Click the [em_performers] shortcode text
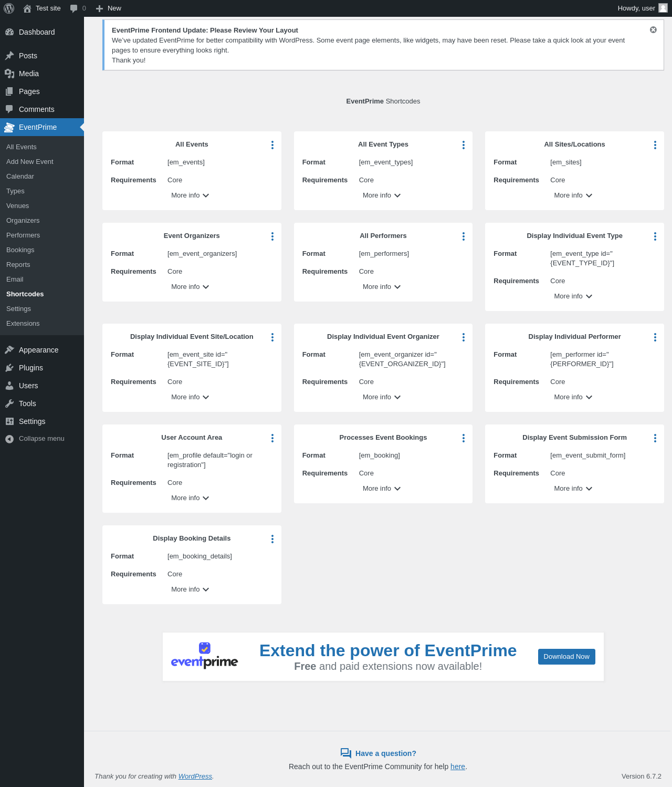The image size is (672, 787). click(x=384, y=254)
